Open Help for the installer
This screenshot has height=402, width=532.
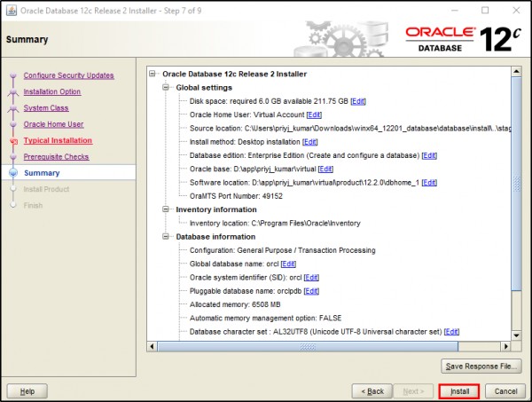point(27,391)
